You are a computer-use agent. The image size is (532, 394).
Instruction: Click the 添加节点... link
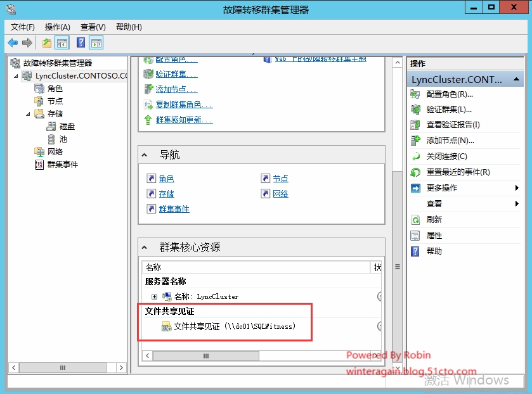[176, 89]
